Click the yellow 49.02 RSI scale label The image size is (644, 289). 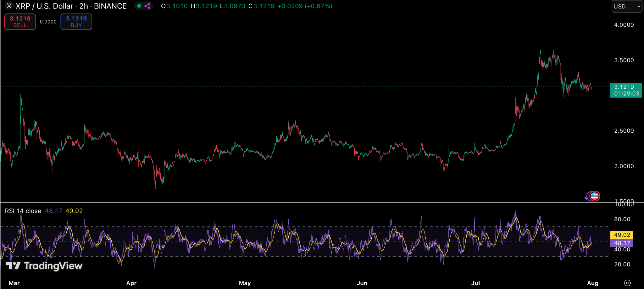(622, 235)
